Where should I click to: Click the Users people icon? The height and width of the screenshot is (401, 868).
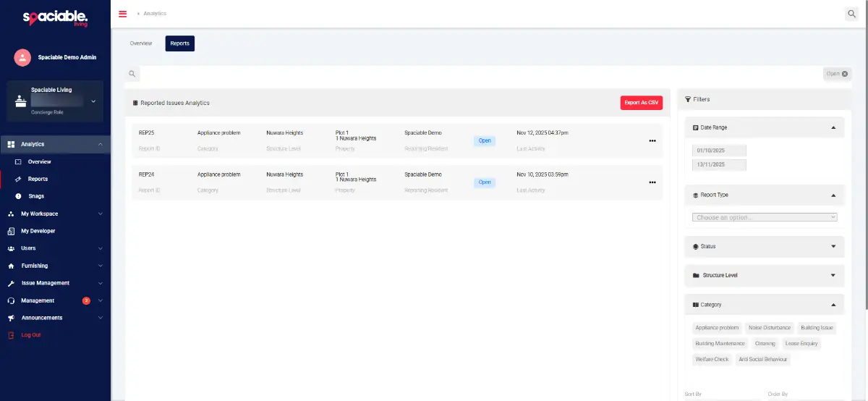pos(11,248)
